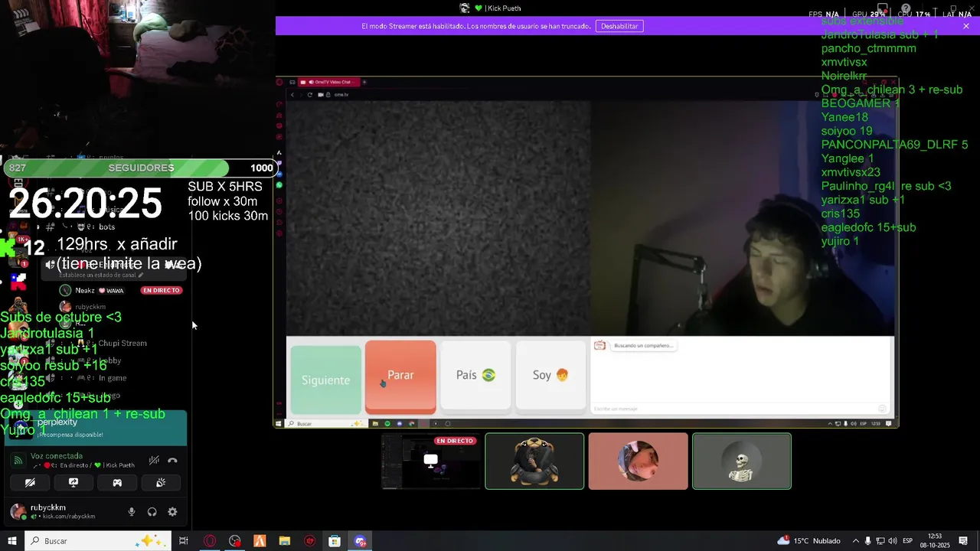Open the orange app on the taskbar
Screen dimensions: 980x551
click(x=260, y=541)
